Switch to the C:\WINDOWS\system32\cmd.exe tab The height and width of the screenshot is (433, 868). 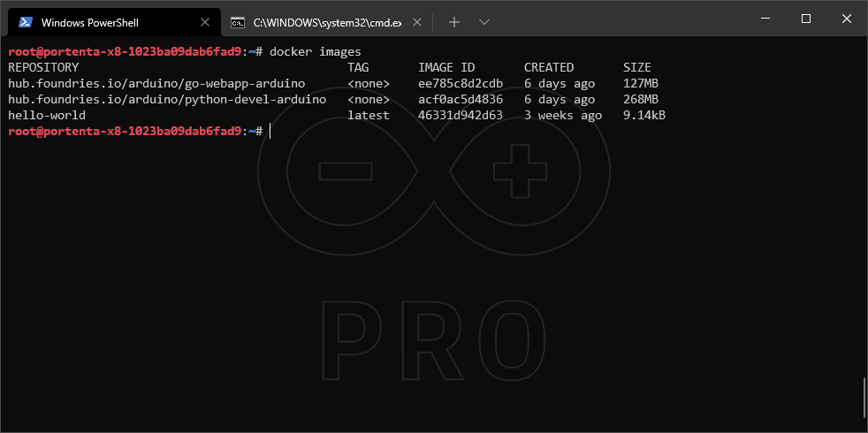(x=327, y=22)
